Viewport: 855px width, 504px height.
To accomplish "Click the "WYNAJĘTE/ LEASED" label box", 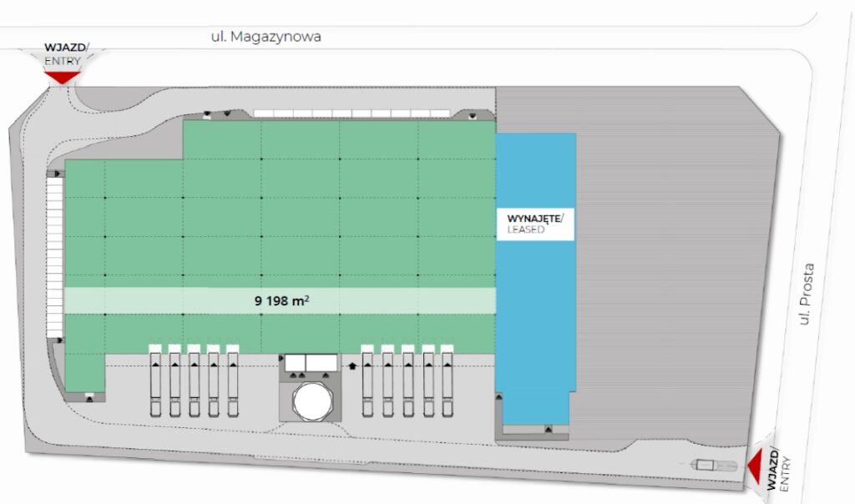I will point(535,224).
